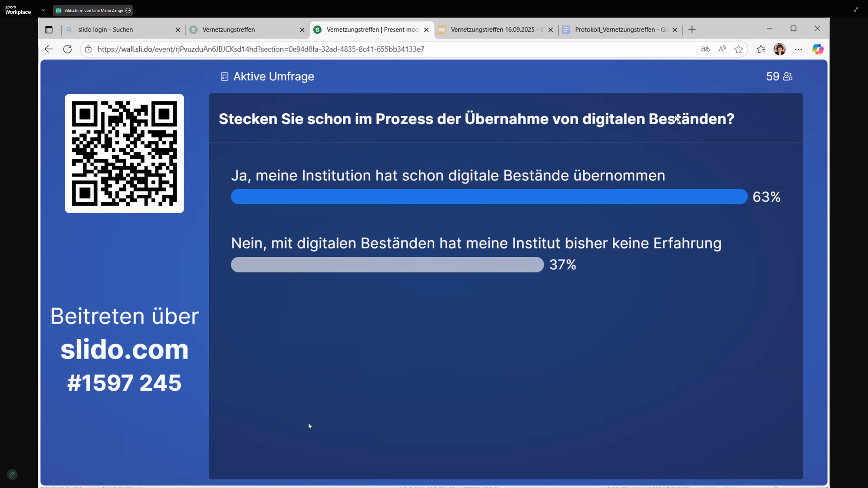The height and width of the screenshot is (488, 868).
Task: Open the favorites list icon
Action: pyautogui.click(x=761, y=49)
